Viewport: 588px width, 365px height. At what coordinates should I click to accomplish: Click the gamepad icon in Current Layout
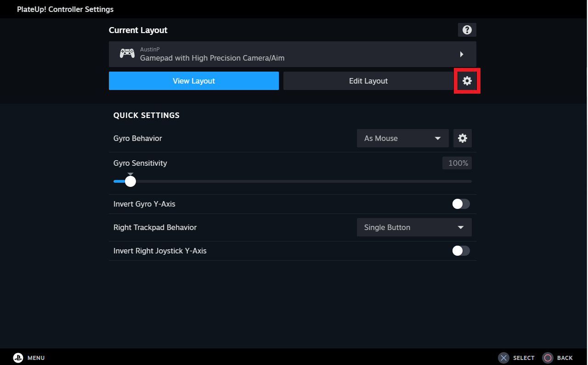(127, 54)
